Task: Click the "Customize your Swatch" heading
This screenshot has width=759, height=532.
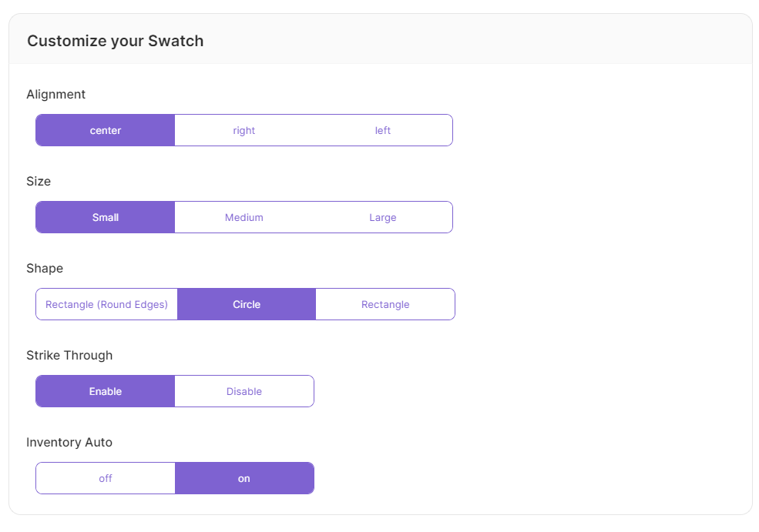Action: 116,41
